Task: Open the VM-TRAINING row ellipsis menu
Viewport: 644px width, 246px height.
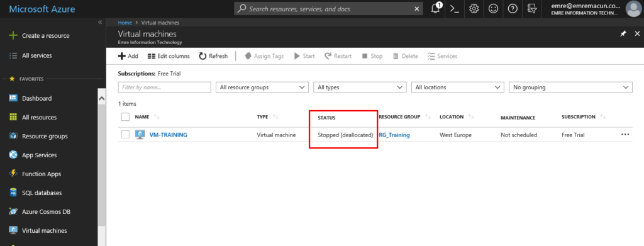Action: [625, 134]
